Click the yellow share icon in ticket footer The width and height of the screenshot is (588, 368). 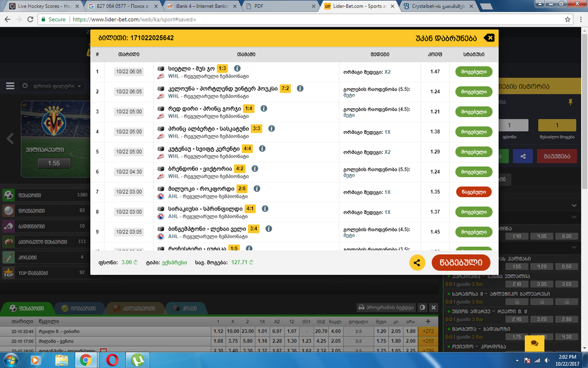tap(417, 262)
